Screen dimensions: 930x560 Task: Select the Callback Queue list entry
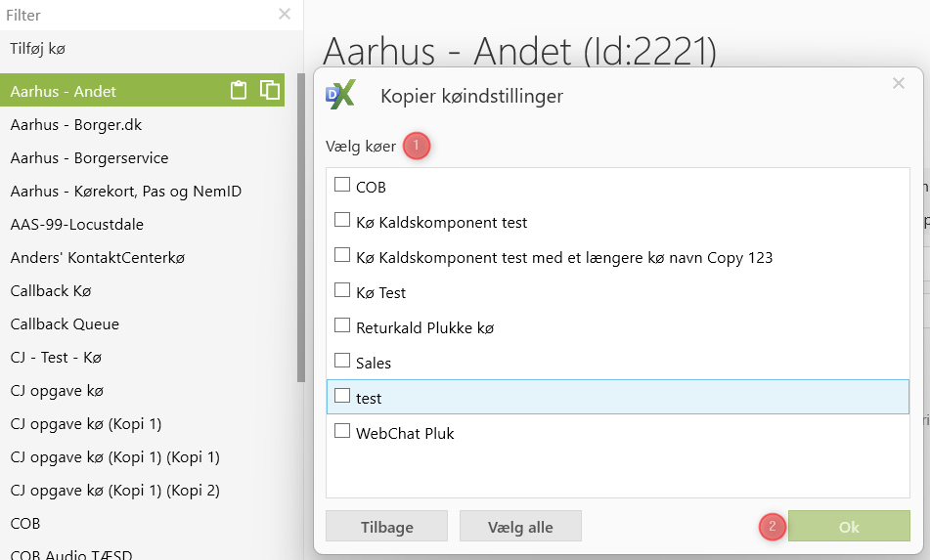65,324
